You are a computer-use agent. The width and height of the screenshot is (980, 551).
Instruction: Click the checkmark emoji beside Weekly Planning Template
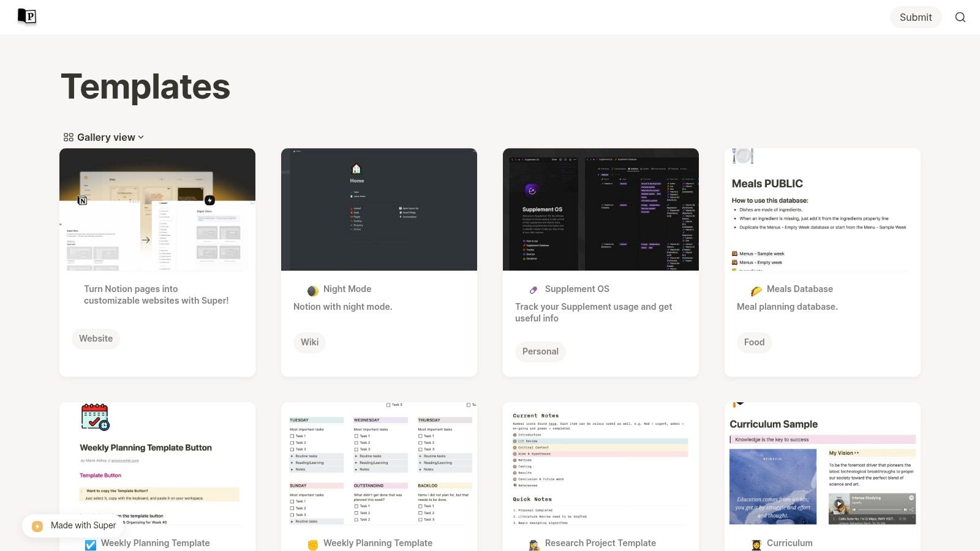(x=91, y=543)
